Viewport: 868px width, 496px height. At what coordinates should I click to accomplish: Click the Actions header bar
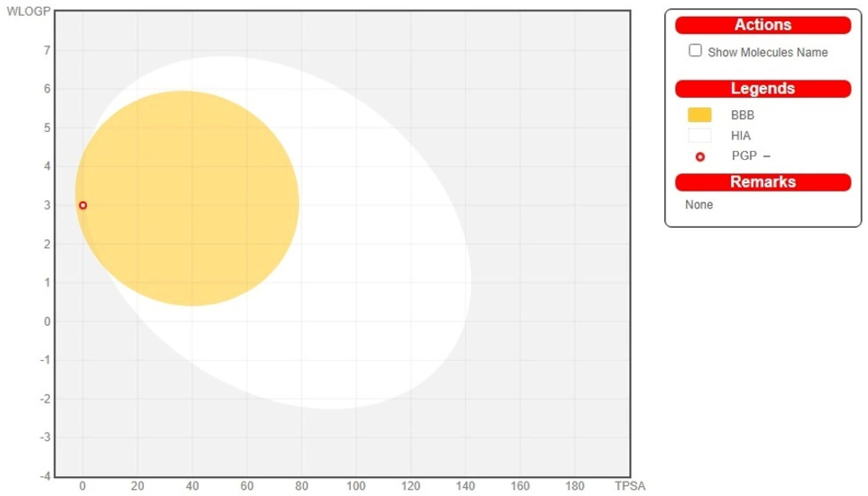click(x=763, y=25)
